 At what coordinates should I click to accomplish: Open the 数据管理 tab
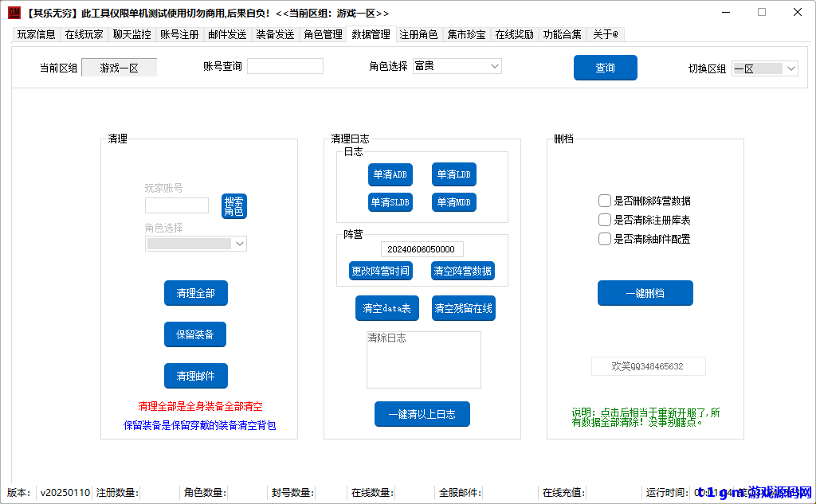371,34
